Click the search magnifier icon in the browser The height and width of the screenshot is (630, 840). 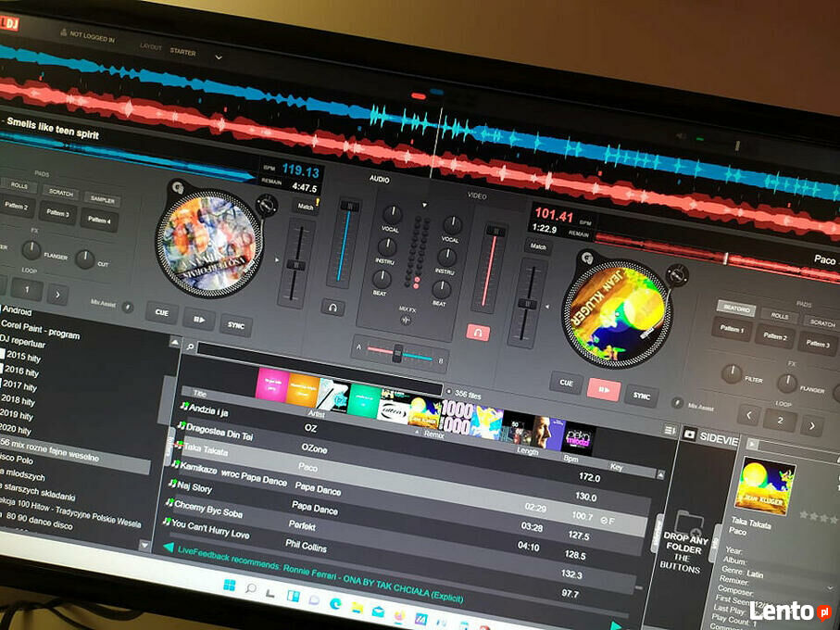(x=189, y=346)
